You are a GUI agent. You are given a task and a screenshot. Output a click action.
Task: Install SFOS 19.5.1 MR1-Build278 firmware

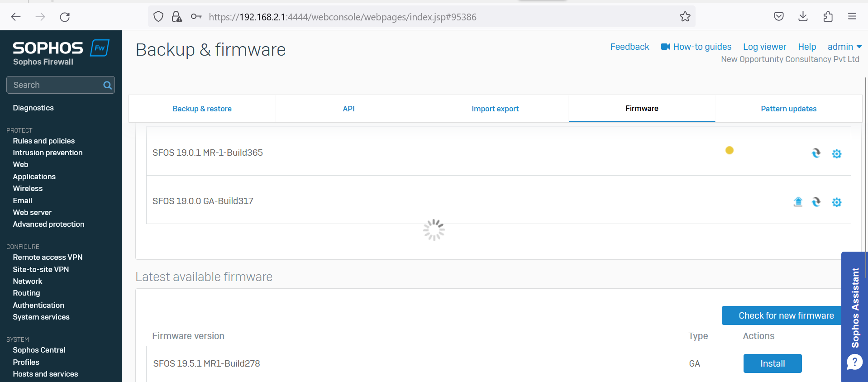pyautogui.click(x=772, y=363)
